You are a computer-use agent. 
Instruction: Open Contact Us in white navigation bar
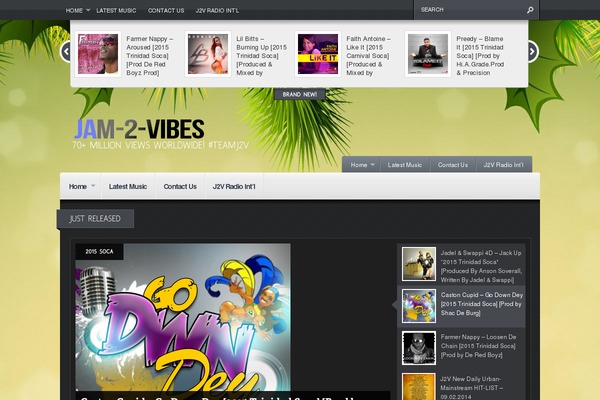click(x=180, y=186)
